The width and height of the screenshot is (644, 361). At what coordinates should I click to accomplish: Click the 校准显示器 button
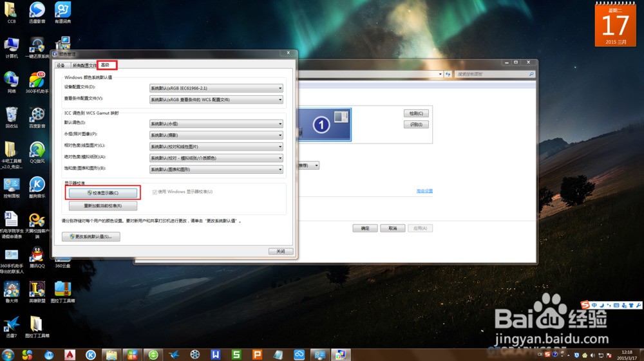pos(103,193)
